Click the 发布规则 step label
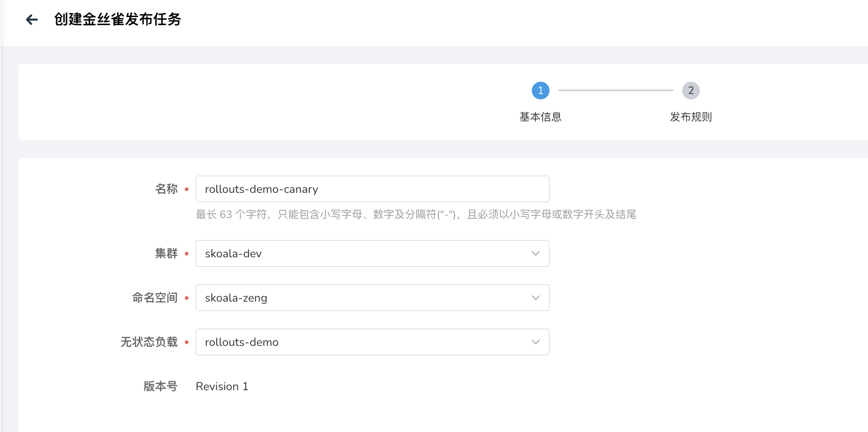 pyautogui.click(x=691, y=117)
